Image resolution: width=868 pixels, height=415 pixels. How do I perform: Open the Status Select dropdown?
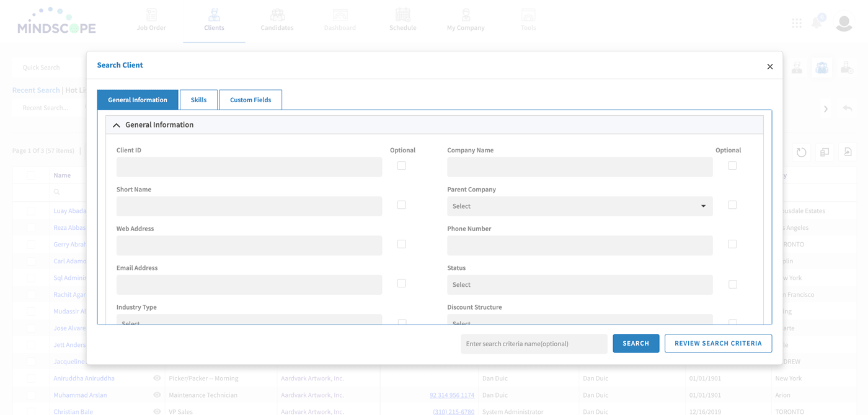[x=579, y=284]
